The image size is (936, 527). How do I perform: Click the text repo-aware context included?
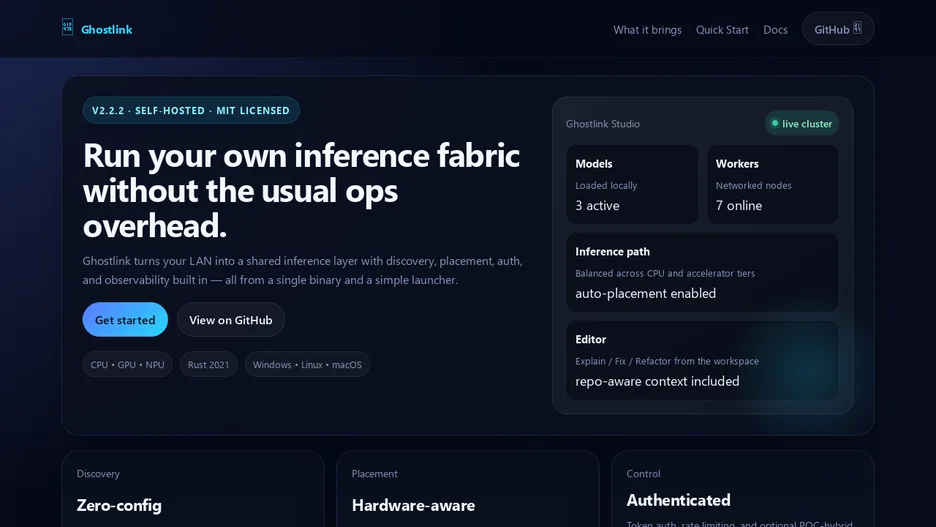click(x=657, y=381)
